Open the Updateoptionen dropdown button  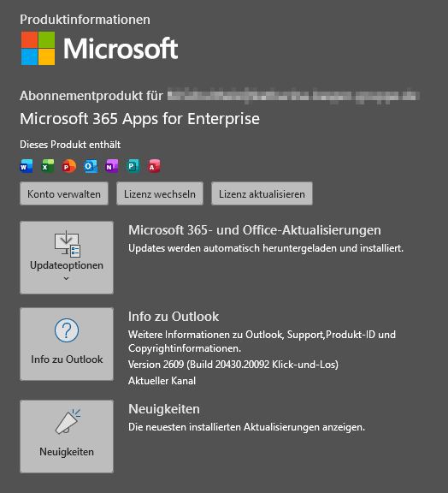tap(67, 258)
